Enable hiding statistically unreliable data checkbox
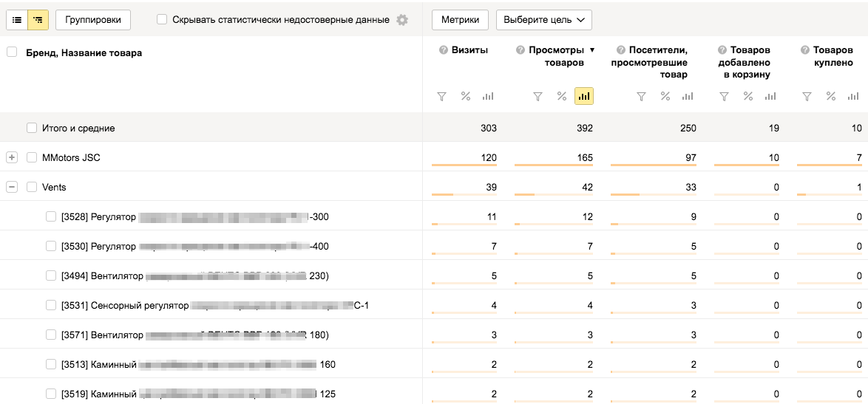 [x=162, y=20]
